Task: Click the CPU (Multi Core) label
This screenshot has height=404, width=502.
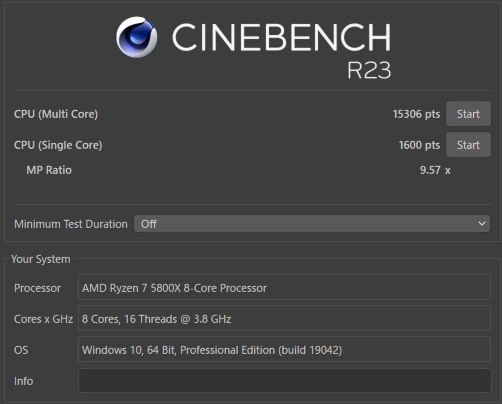Action: click(56, 114)
